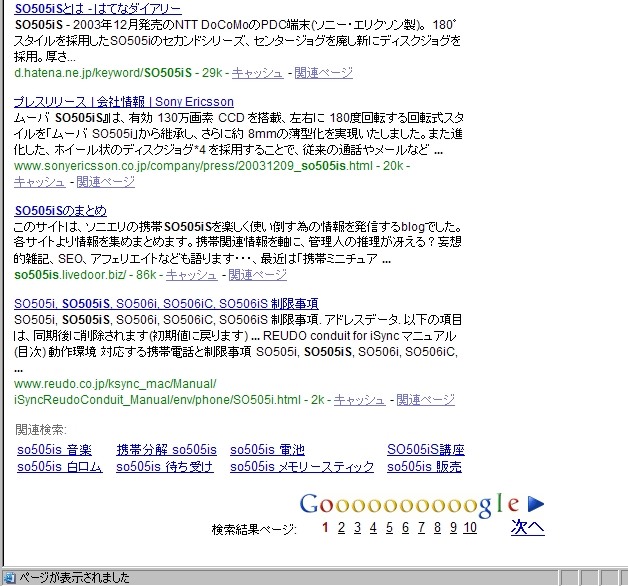This screenshot has width=628, height=586.
Task: Search related term so505is メモリースティック
Action: tap(302, 467)
